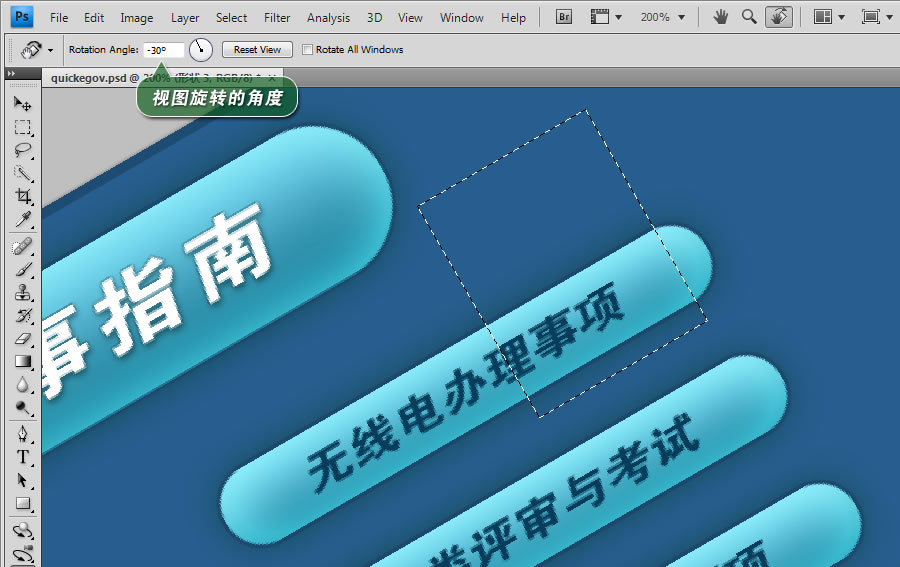Select the 3D Rotate tool
Viewport: 900px width, 567px height.
pyautogui.click(x=23, y=530)
